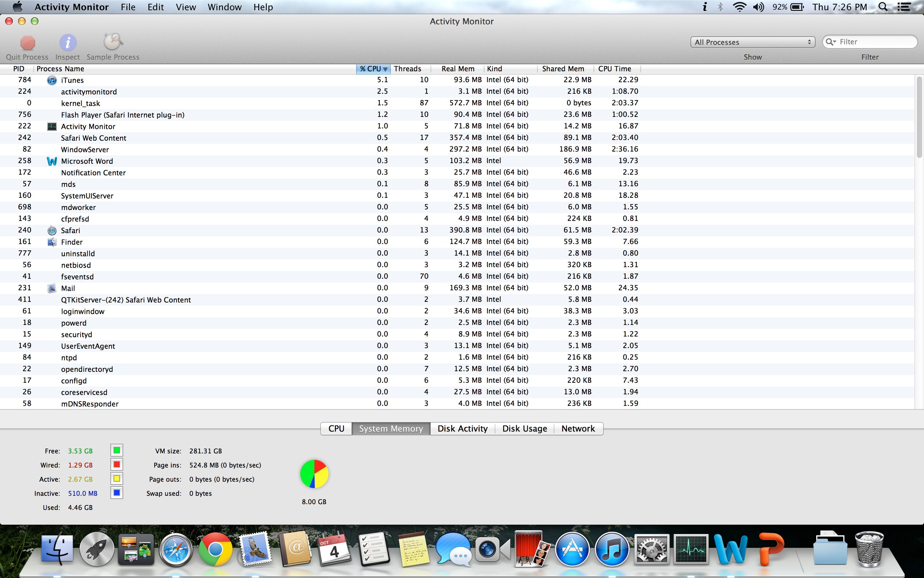
Task: Click the Inspect info icon
Action: click(68, 42)
